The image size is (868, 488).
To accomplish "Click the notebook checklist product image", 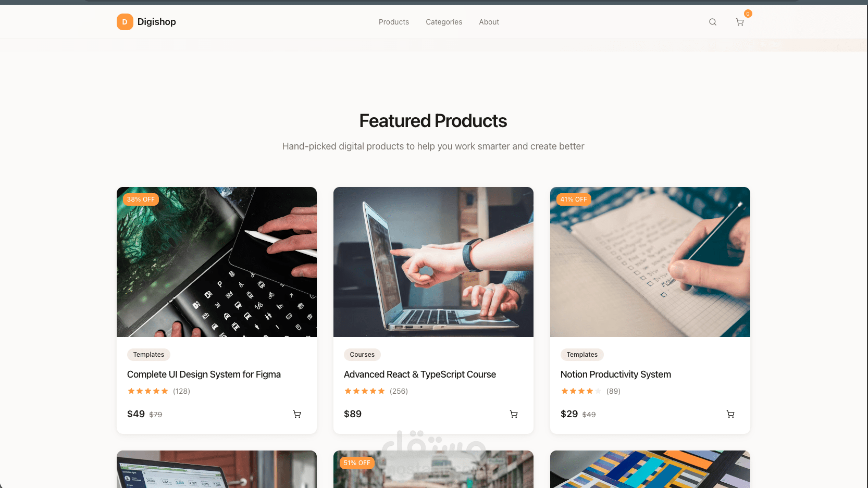I will tap(650, 262).
